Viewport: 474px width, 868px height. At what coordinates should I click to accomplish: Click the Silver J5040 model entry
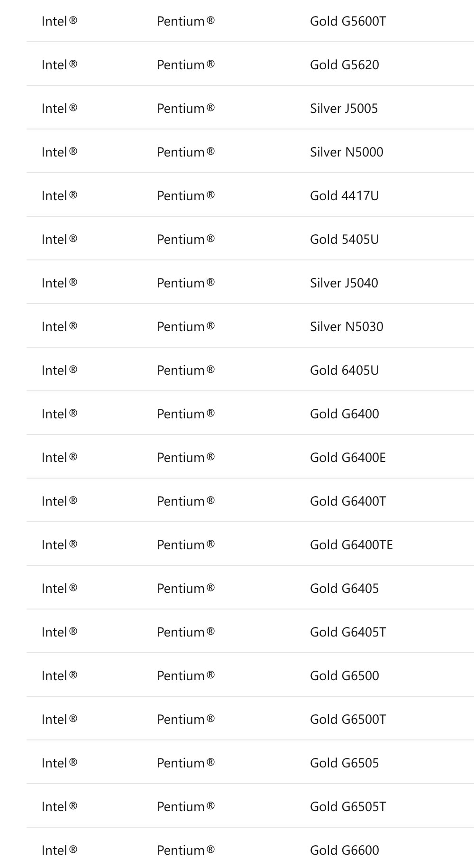pos(344,283)
